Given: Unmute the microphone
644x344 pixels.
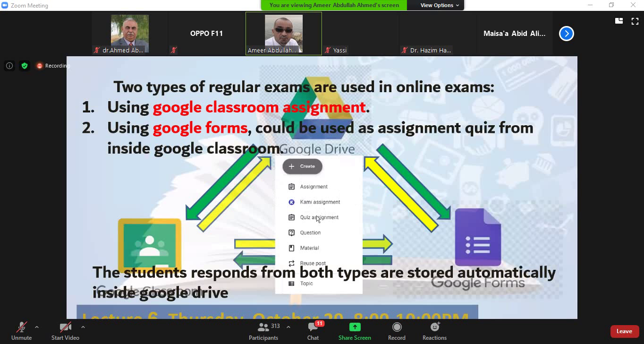Looking at the screenshot, I should [21, 331].
